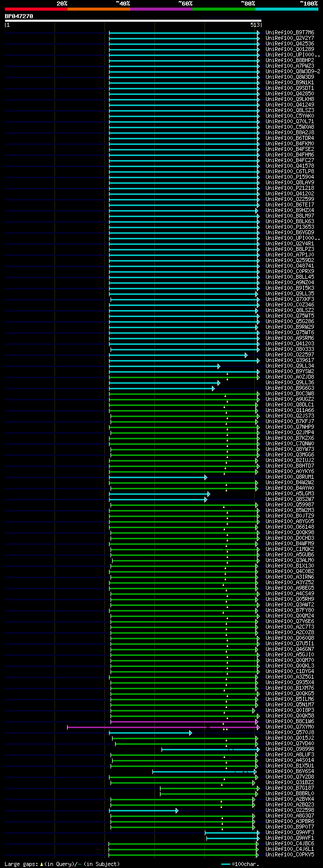
Task: Select hit label UniRef100_Q2V2Y7
Action: pos(290,38)
